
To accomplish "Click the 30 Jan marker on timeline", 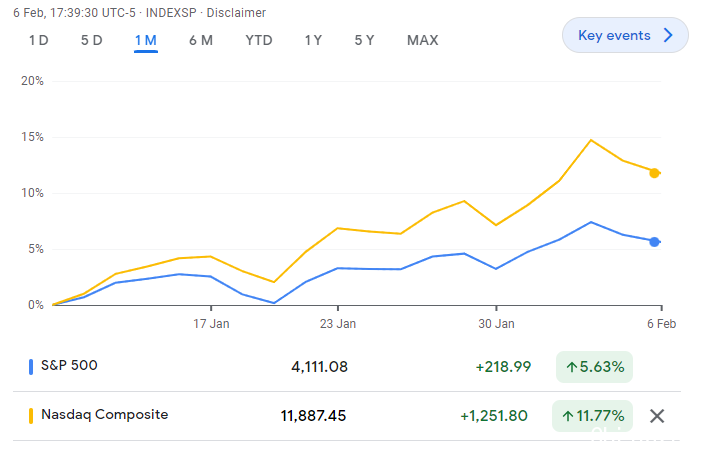I will pyautogui.click(x=496, y=323).
